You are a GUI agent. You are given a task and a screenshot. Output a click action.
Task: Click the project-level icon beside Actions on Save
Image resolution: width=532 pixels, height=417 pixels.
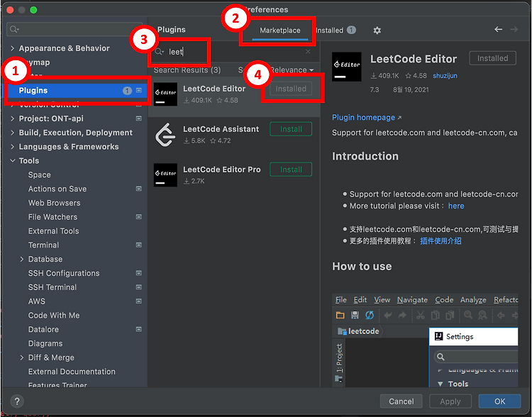coord(139,189)
